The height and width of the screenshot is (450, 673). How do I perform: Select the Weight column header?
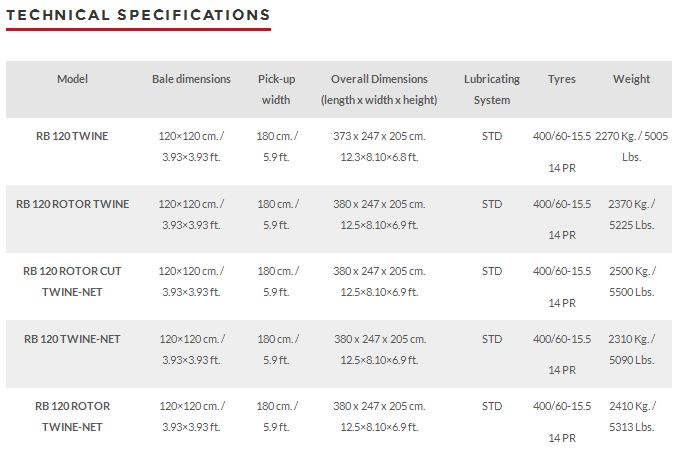[631, 79]
